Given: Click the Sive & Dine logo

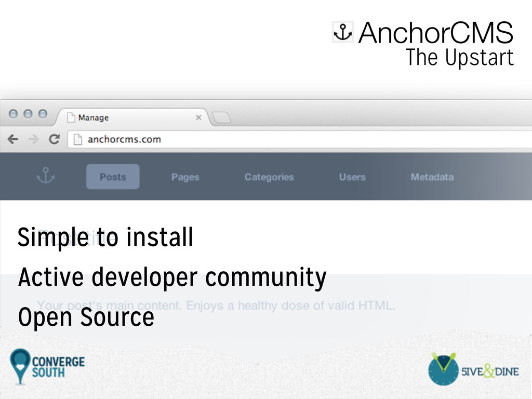Looking at the screenshot, I should point(473,369).
